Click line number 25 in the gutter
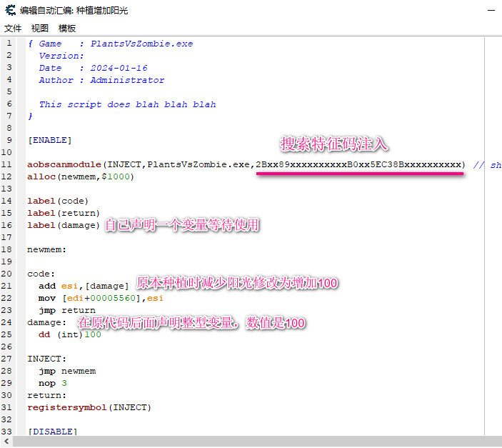Screen dimensions: 502x448 pyautogui.click(x=6, y=335)
